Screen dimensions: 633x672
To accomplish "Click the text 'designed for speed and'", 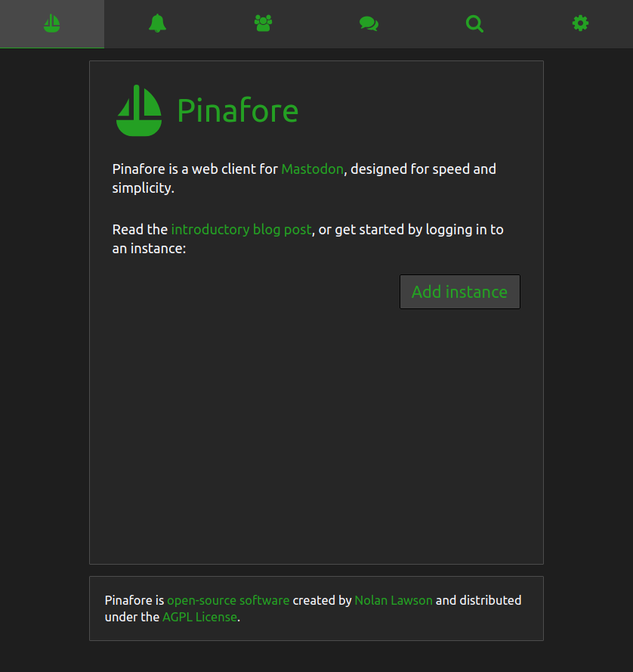I will tap(423, 169).
